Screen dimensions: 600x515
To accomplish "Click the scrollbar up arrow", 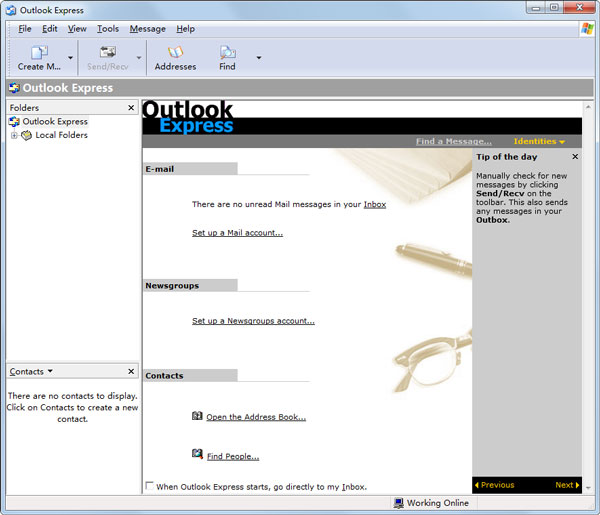I will (x=588, y=108).
